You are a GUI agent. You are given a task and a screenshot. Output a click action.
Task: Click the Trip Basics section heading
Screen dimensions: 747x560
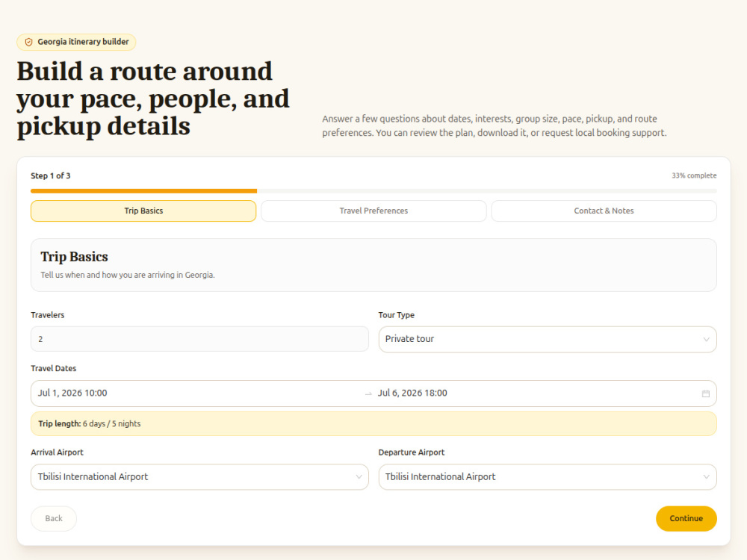74,257
